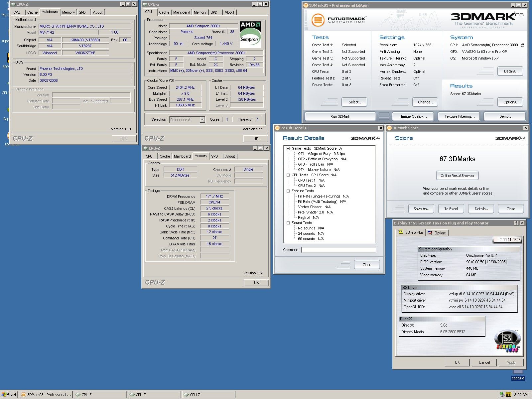
Task: Open About tab in Memory CPU-Z window
Action: coord(230,156)
